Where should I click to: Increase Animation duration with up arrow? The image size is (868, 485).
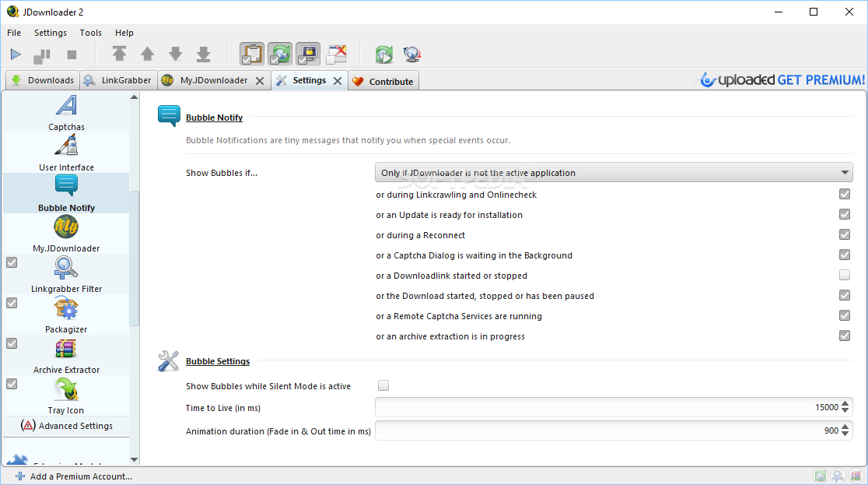(x=845, y=427)
